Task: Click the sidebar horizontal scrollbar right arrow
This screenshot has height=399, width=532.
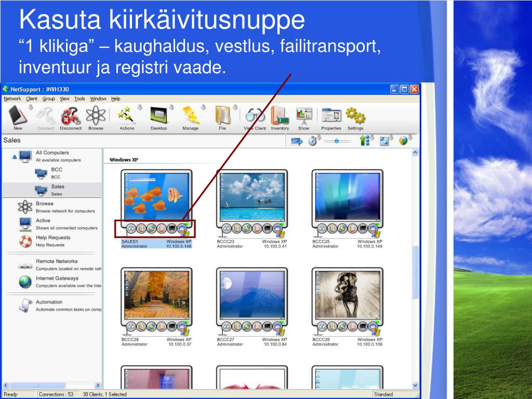Action: pyautogui.click(x=98, y=385)
